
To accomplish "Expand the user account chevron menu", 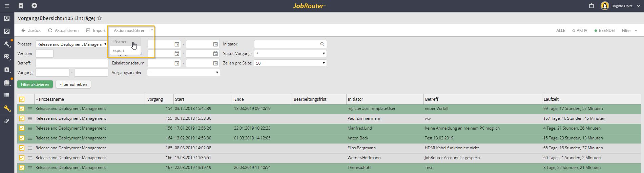I will click(638, 6).
